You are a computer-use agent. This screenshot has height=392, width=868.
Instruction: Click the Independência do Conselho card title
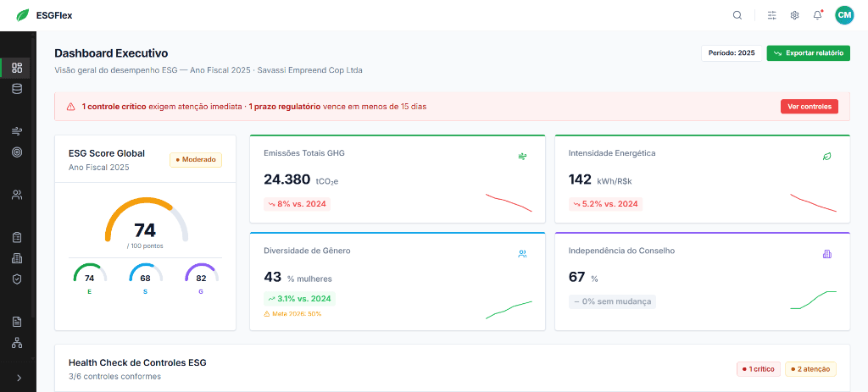tap(621, 251)
